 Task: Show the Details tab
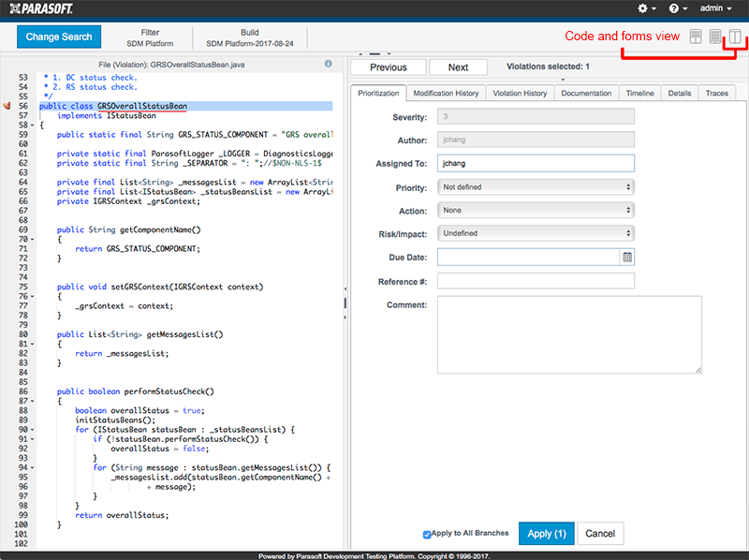680,93
